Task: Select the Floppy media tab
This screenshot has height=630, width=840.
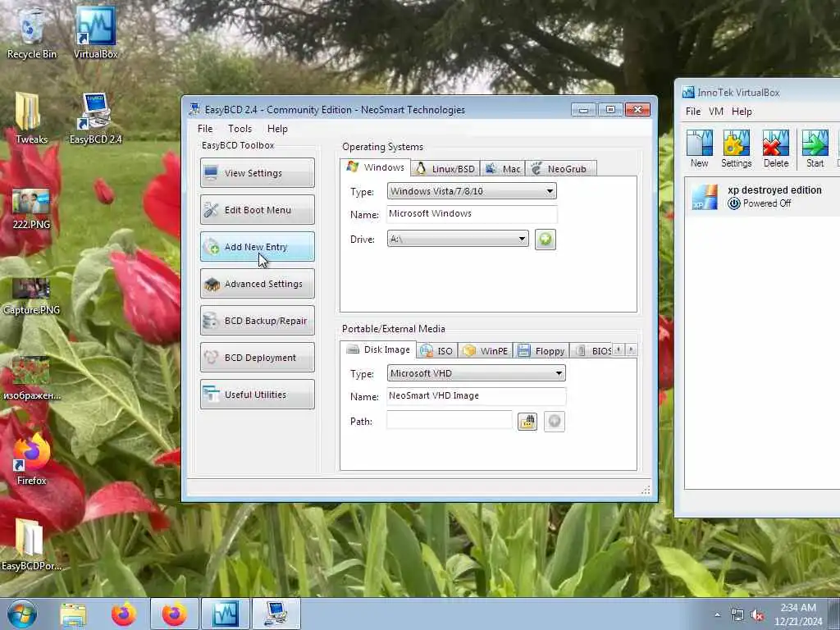Action: tap(541, 351)
